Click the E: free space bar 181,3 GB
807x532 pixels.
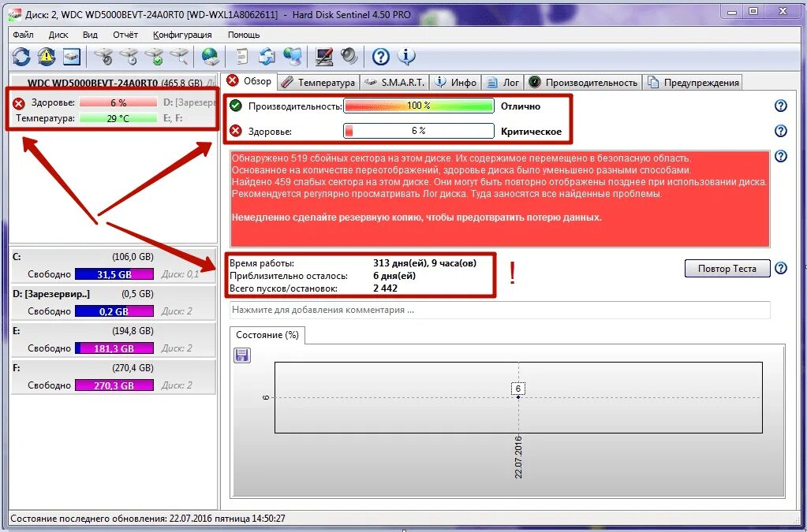pos(114,348)
